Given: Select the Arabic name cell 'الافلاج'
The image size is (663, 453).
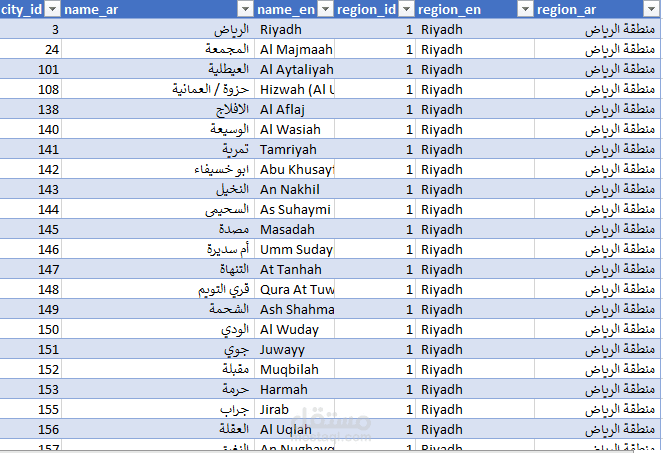Looking at the screenshot, I should (x=158, y=109).
